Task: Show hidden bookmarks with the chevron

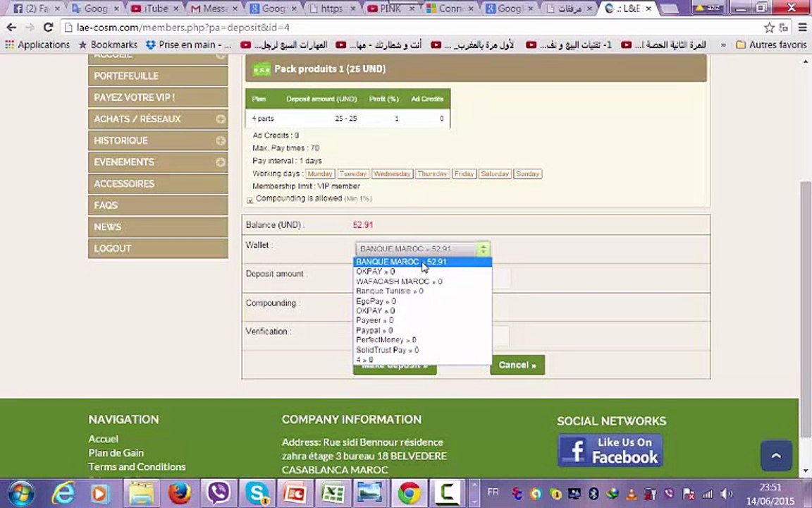Action: click(723, 45)
